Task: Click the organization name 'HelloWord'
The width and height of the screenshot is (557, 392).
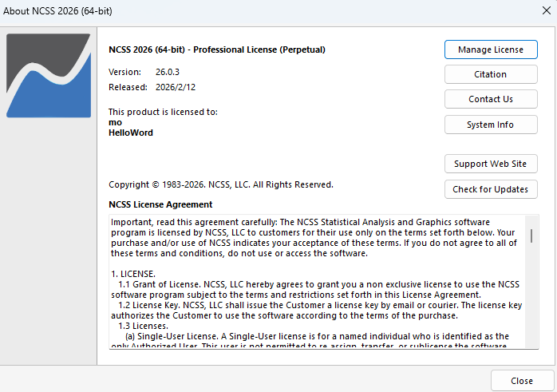Action: [131, 133]
